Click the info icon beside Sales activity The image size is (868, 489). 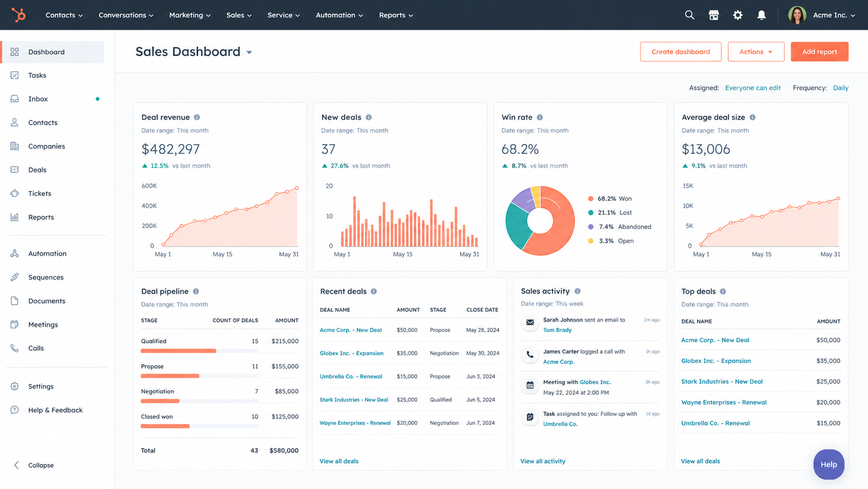[577, 291]
